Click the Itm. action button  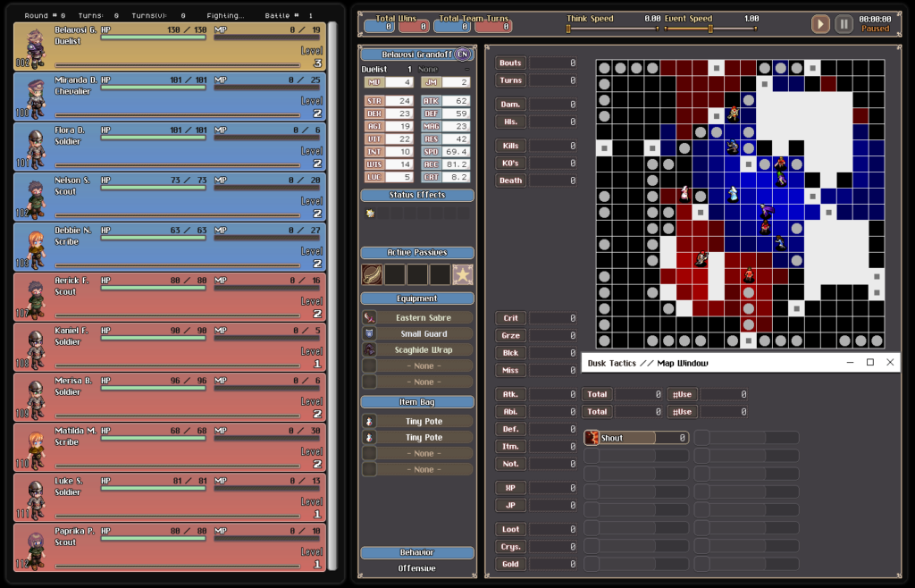click(510, 447)
